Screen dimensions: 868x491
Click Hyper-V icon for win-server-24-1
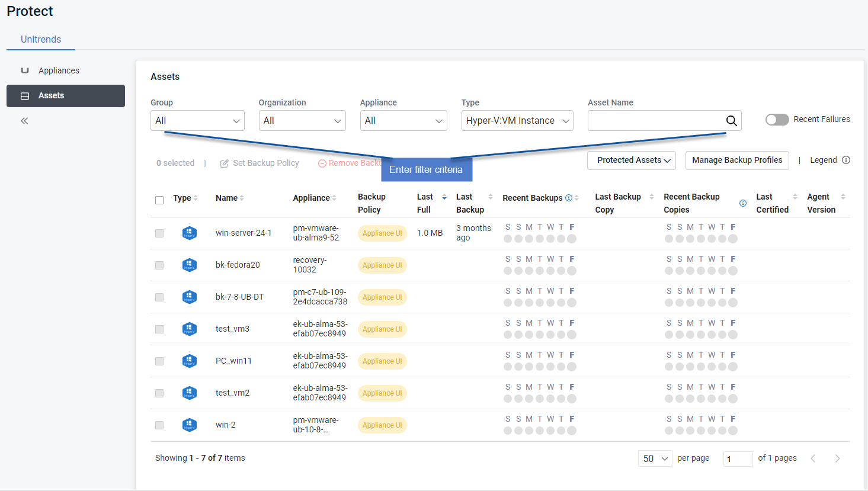pyautogui.click(x=190, y=233)
